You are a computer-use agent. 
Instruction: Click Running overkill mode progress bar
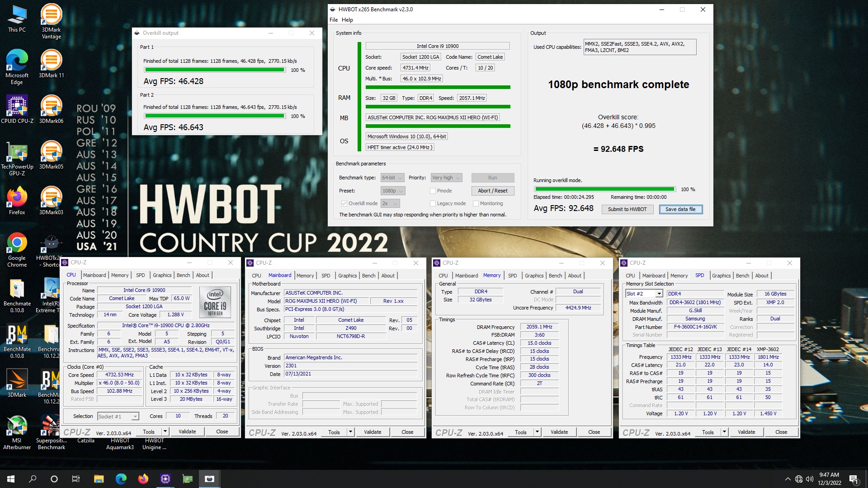point(605,189)
